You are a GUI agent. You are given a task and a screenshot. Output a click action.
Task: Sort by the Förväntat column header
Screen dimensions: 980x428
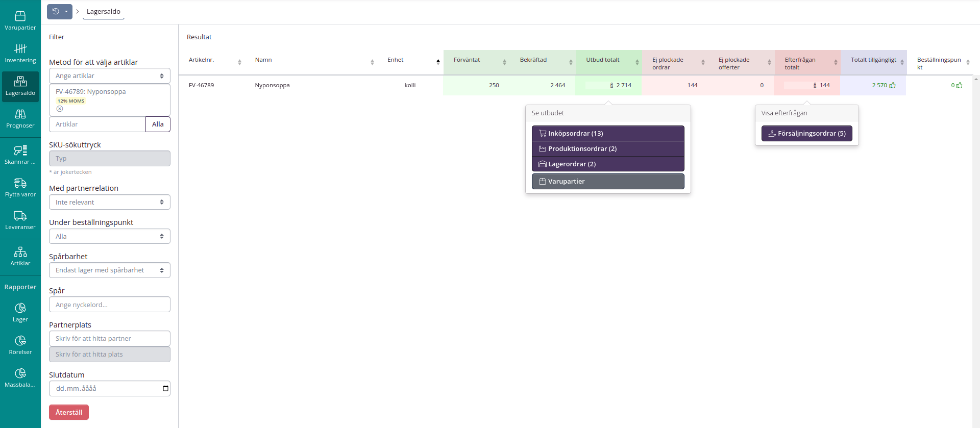467,60
